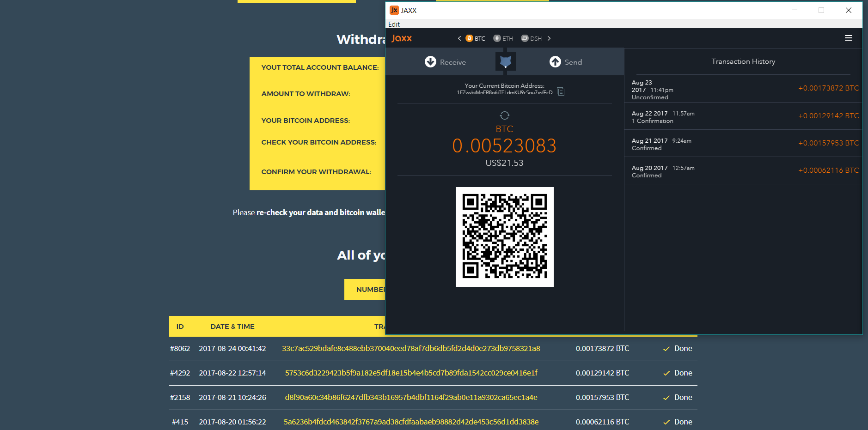Open transaction hash d8f90a60c3 link
This screenshot has height=430, width=868.
(x=411, y=397)
